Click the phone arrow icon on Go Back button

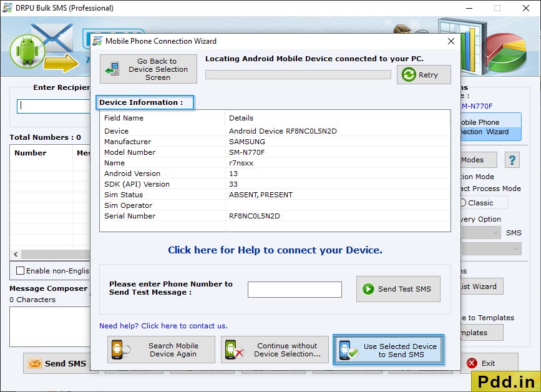pos(112,69)
